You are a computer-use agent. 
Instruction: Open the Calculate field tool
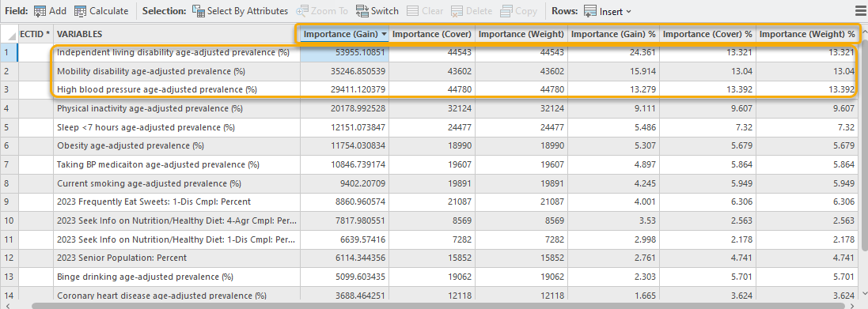[100, 11]
